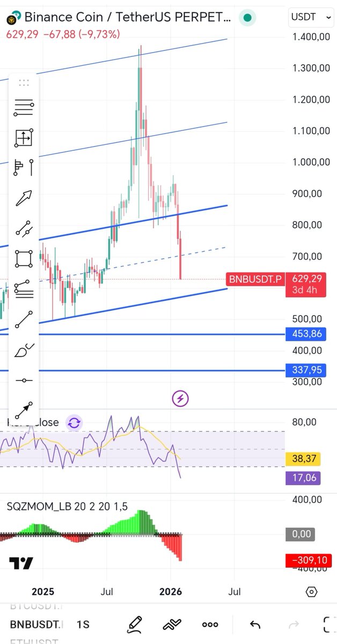Select the Gann box tool

click(24, 138)
